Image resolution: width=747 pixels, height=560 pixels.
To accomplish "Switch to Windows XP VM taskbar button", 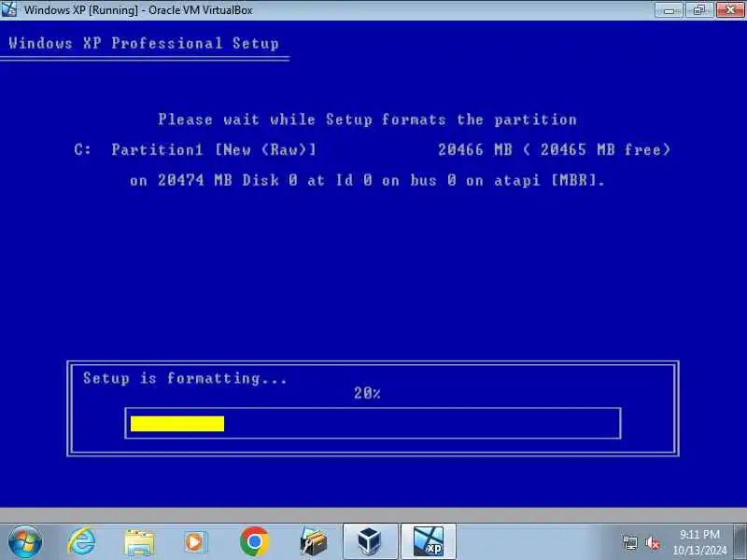I will [x=429, y=541].
